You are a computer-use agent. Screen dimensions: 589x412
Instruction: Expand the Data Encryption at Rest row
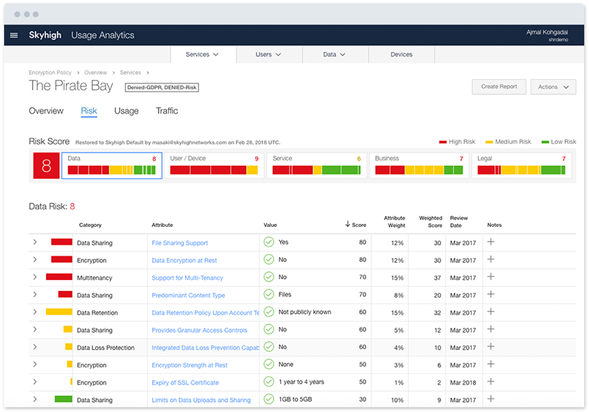pyautogui.click(x=35, y=260)
